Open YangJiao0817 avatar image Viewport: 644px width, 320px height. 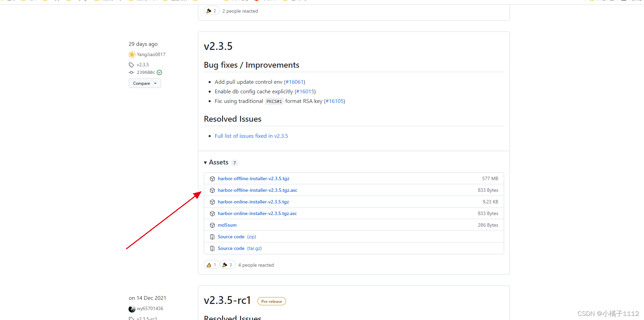(132, 55)
